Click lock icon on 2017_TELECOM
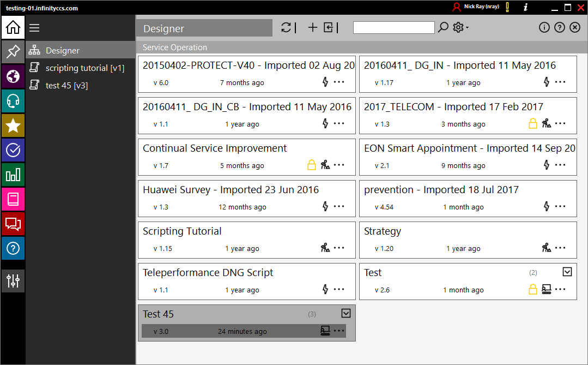Screen dimensions: 588x365 point(532,123)
